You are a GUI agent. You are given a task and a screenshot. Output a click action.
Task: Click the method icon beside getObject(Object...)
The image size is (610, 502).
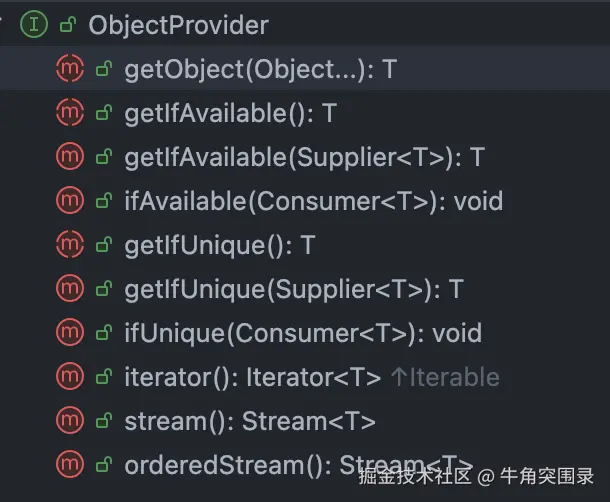pyautogui.click(x=69, y=69)
